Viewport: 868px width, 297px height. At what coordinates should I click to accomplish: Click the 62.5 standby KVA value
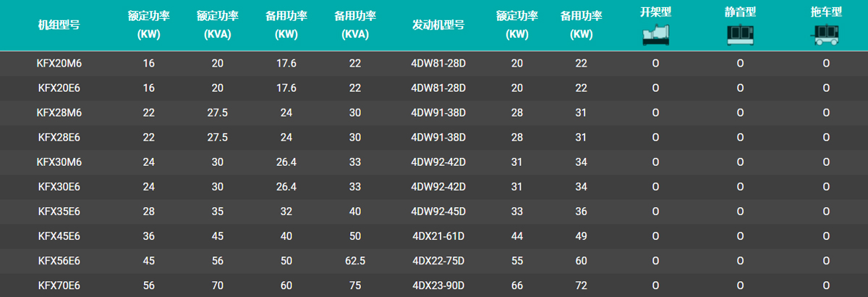click(354, 261)
